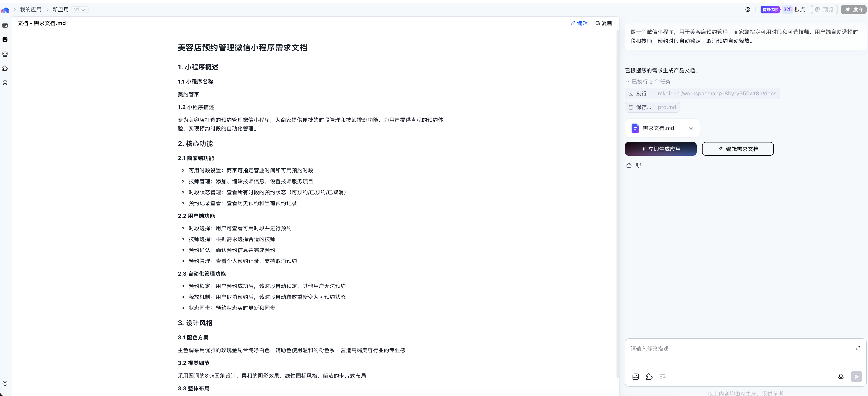868x396 pixels.
Task: Click the 编辑需求文档 button
Action: pyautogui.click(x=738, y=149)
